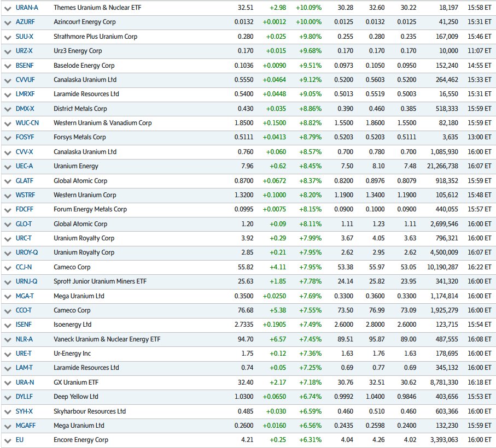Open the ISENF ticker link
The width and height of the screenshot is (496, 448).
tap(24, 325)
